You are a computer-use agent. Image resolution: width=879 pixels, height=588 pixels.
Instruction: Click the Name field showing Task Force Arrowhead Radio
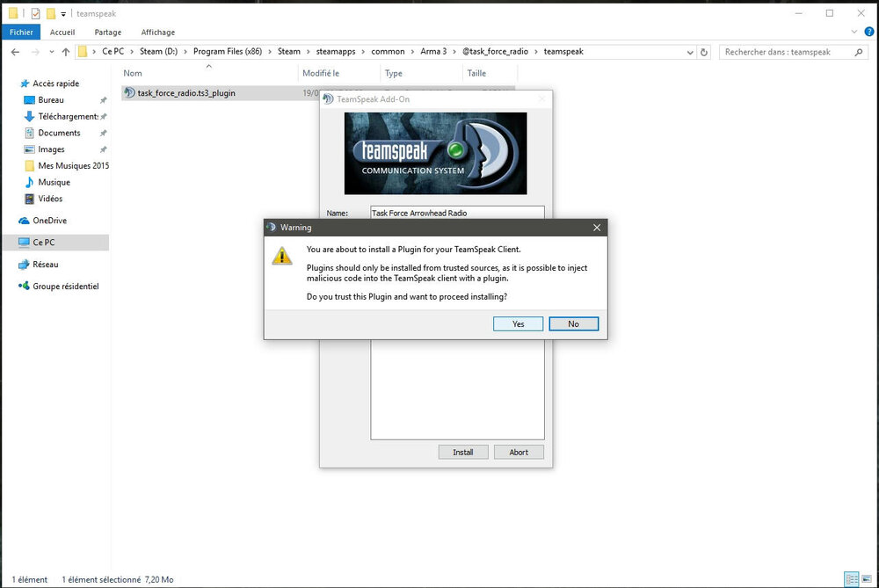point(457,213)
